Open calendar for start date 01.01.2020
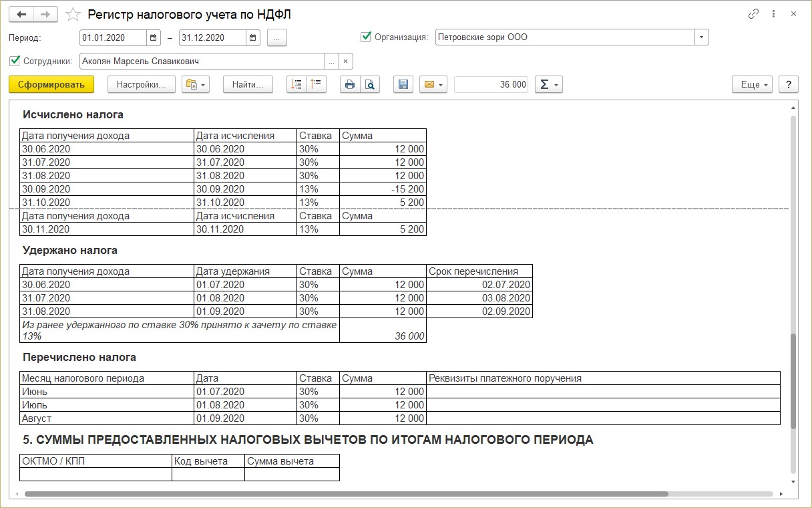Image resolution: width=812 pixels, height=508 pixels. pyautogui.click(x=154, y=38)
